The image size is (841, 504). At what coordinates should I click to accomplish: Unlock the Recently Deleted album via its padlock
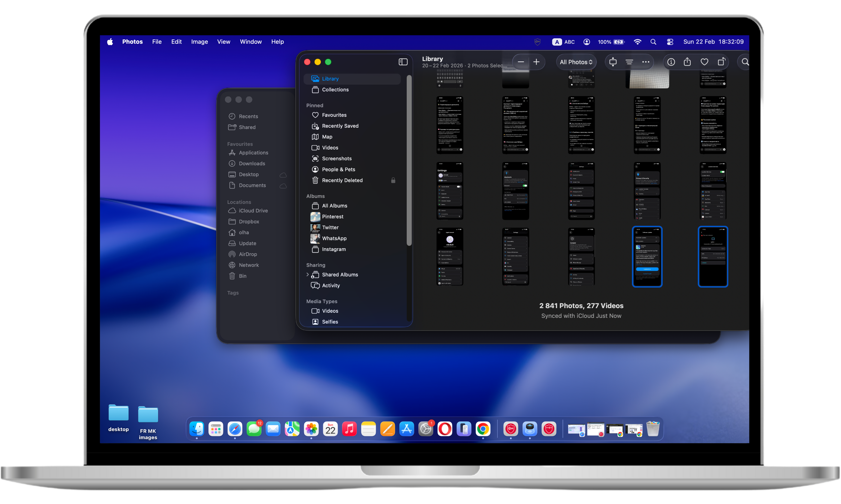[393, 180]
